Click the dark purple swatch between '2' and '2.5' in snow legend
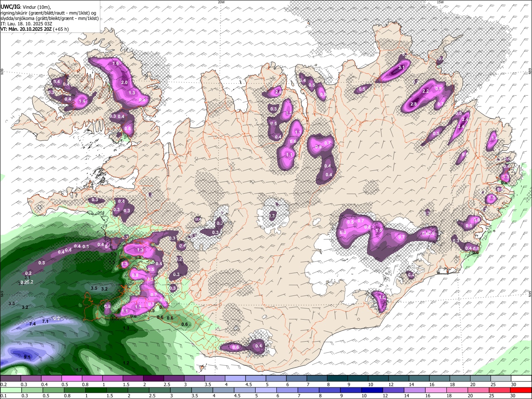Viewport: 532px width, 399px height. pyautogui.click(x=153, y=379)
